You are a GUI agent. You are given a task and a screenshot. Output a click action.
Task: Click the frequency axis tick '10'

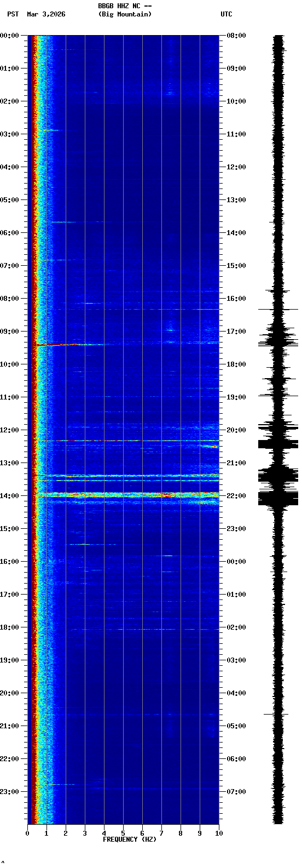219,833
